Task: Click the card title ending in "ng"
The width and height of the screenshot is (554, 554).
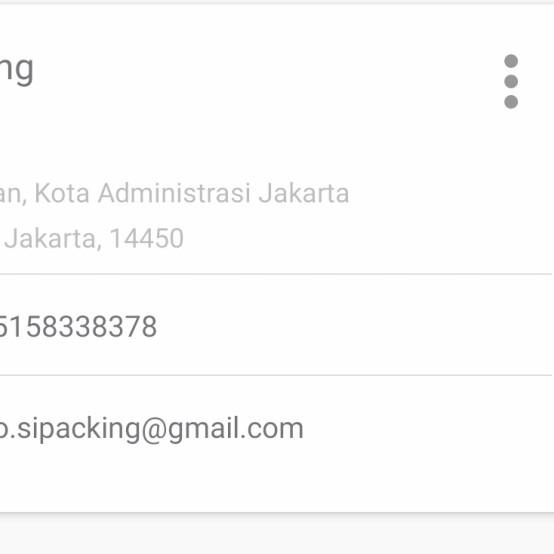Action: point(16,70)
